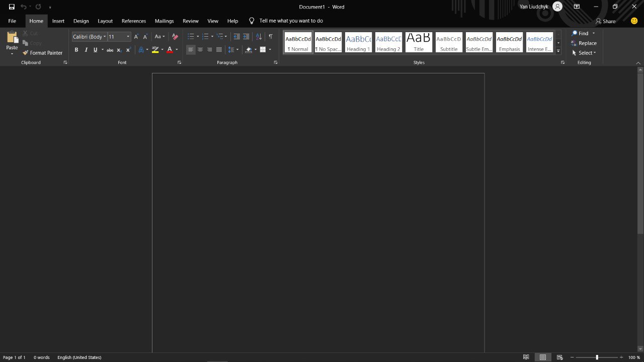Click the Undo arrow icon
This screenshot has width=644, height=362.
[x=23, y=7]
